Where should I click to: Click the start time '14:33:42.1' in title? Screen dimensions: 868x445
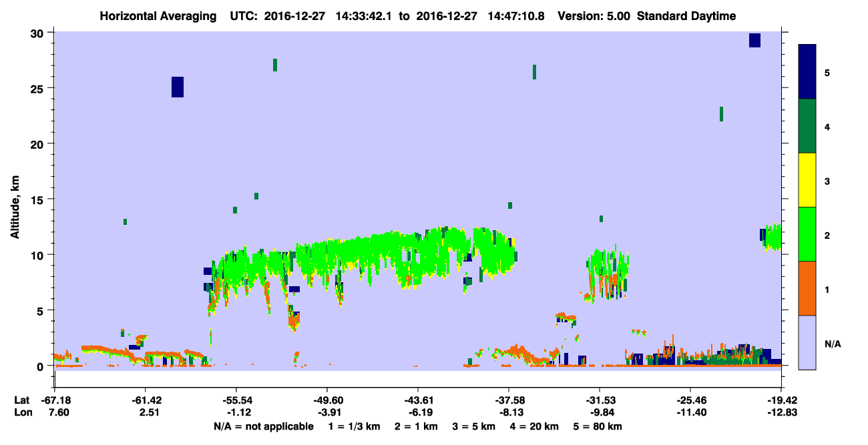pos(365,16)
